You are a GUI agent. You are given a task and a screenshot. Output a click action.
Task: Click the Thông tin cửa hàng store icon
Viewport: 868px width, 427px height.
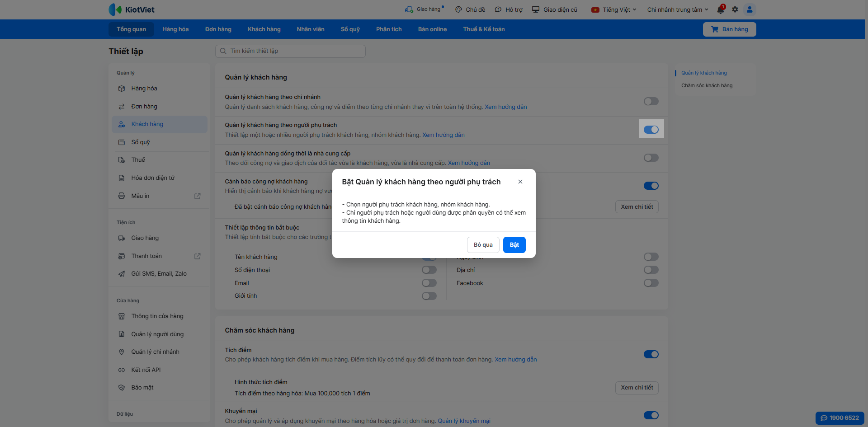(x=122, y=316)
